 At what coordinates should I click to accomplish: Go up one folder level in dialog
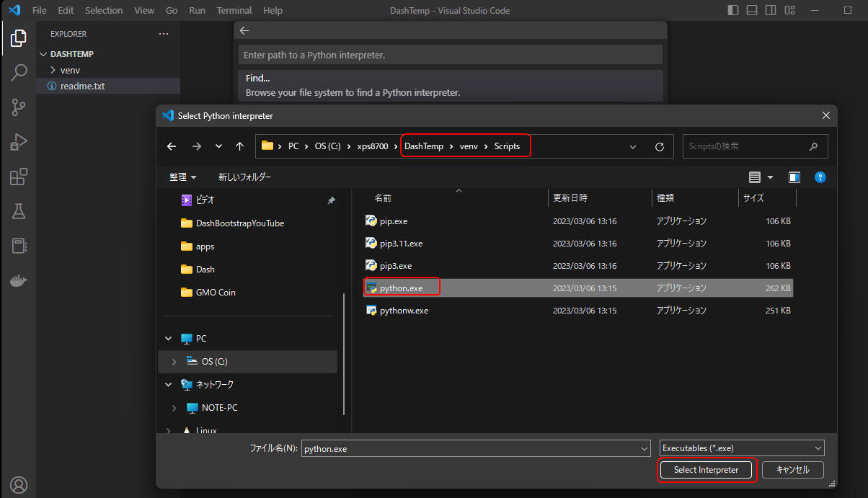tap(240, 146)
